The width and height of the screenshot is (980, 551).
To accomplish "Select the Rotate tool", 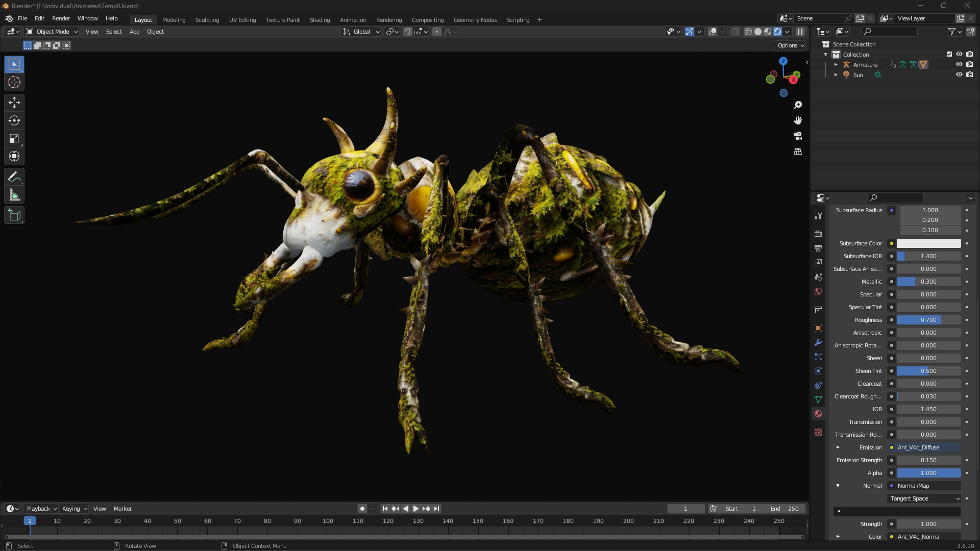I will pyautogui.click(x=14, y=120).
